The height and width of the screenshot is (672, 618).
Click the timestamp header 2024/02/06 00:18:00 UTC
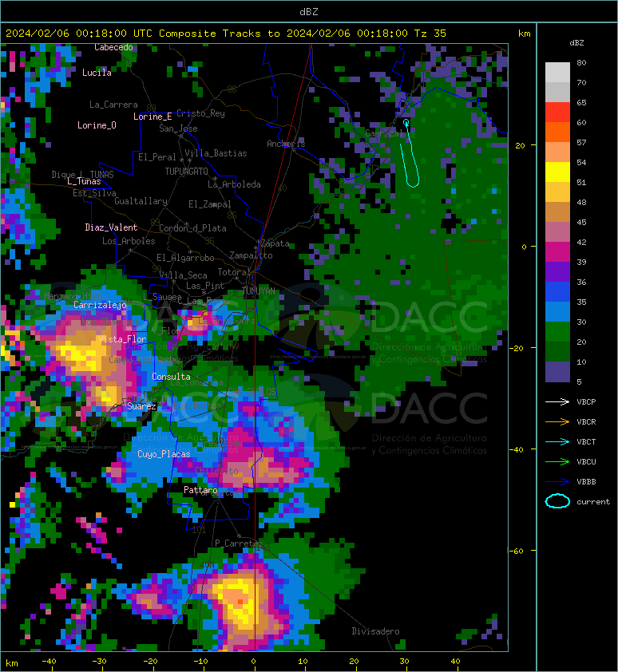[78, 33]
